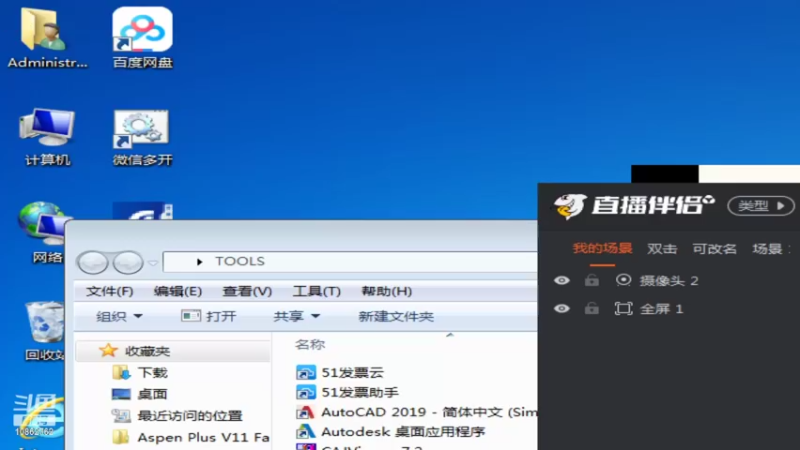Viewport: 800px width, 450px height.
Task: Select 51发票云 file name
Action: pyautogui.click(x=352, y=372)
